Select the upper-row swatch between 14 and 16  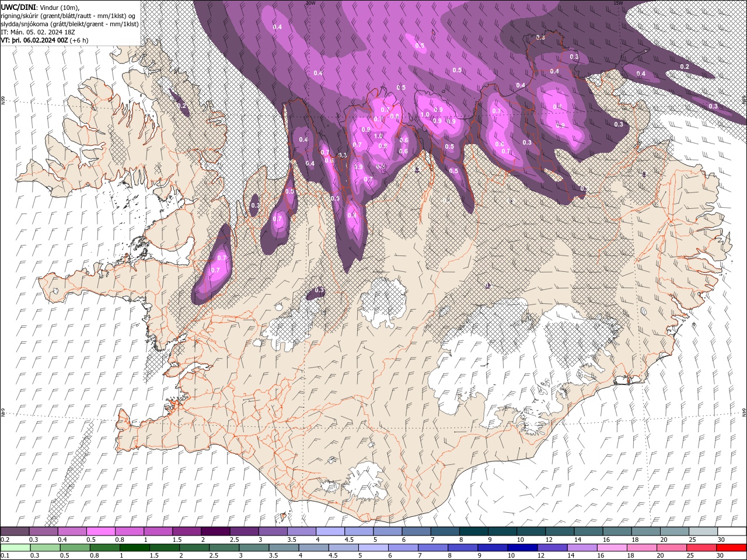pos(589,531)
